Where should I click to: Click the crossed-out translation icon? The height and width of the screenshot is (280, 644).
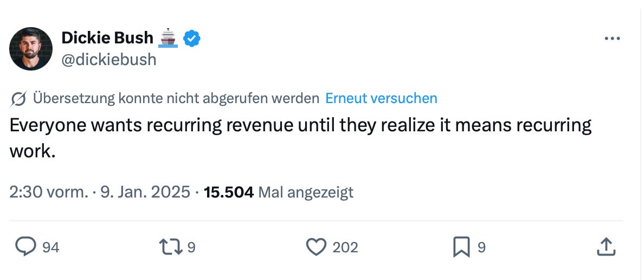[18, 99]
